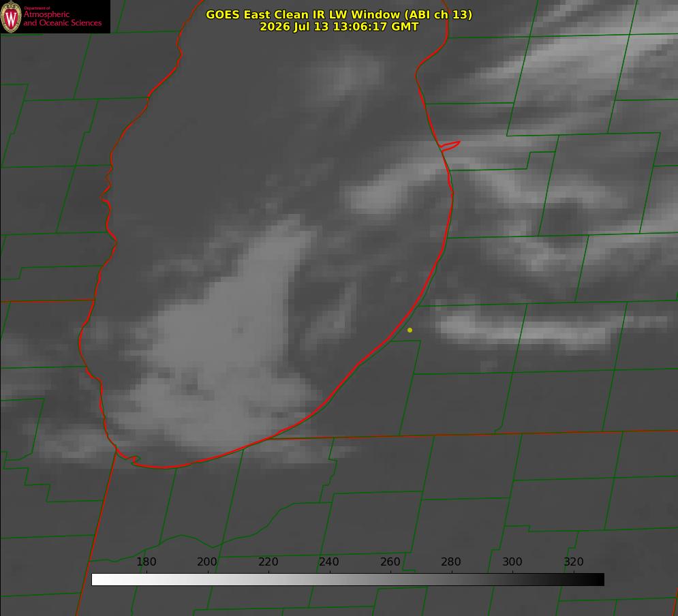
Task: Click the University of Wisconsin crest logo
Action: pos(11,16)
